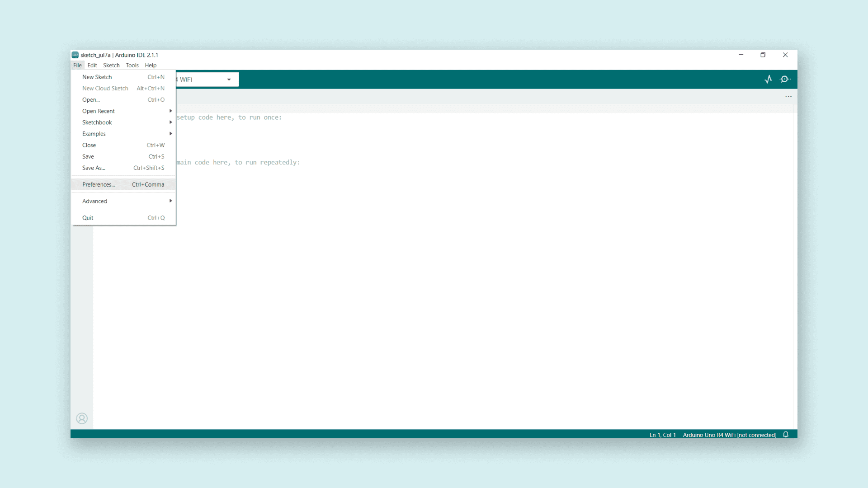Image resolution: width=868 pixels, height=488 pixels.
Task: Click Arduino Uno R4 WiFi status text
Action: coord(729,435)
